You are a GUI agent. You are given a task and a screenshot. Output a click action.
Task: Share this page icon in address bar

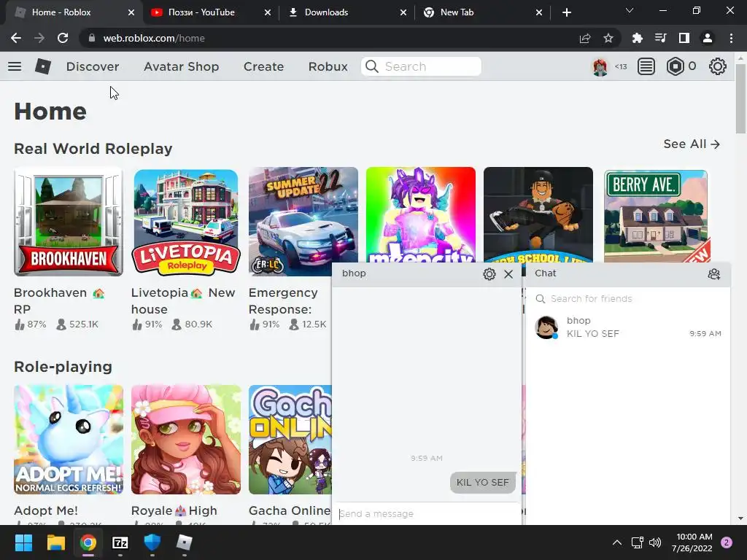point(585,38)
